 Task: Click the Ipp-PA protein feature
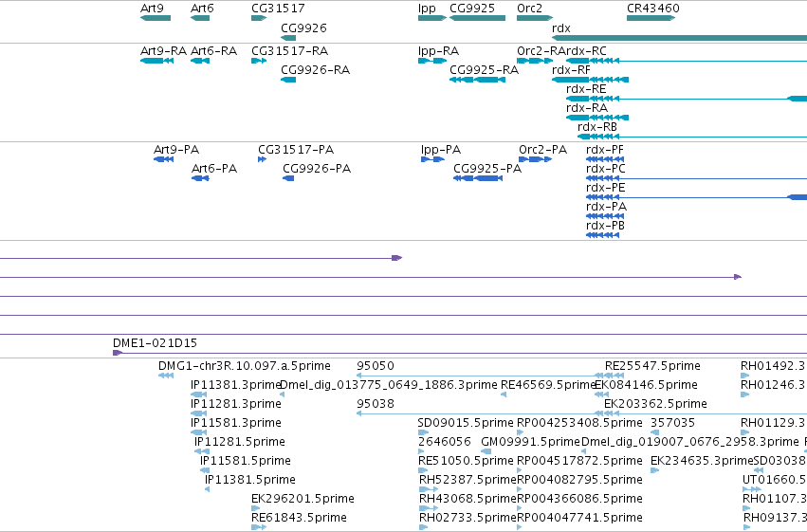[432, 159]
